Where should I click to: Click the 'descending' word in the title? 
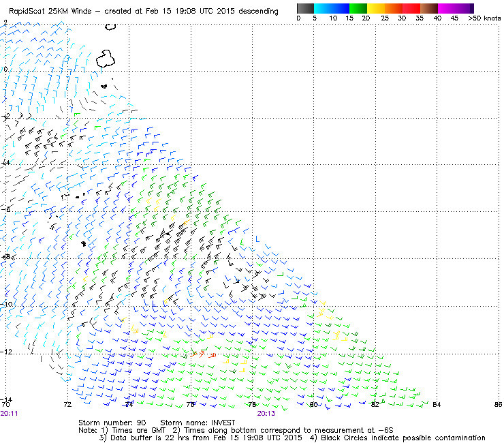(258, 12)
